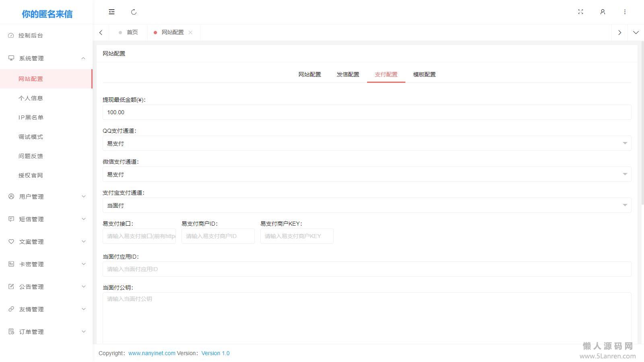Expand the 用户管理 sidebar menu
The width and height of the screenshot is (644, 362).
click(x=46, y=197)
